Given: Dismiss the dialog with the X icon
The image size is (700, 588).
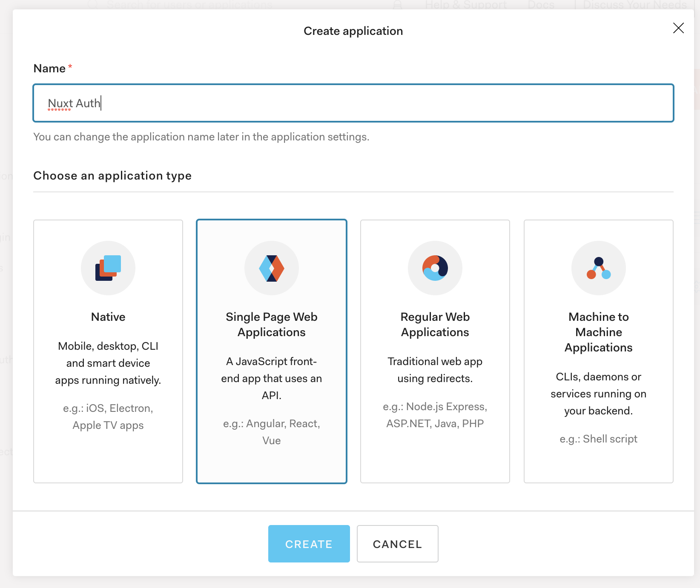Looking at the screenshot, I should 679,28.
